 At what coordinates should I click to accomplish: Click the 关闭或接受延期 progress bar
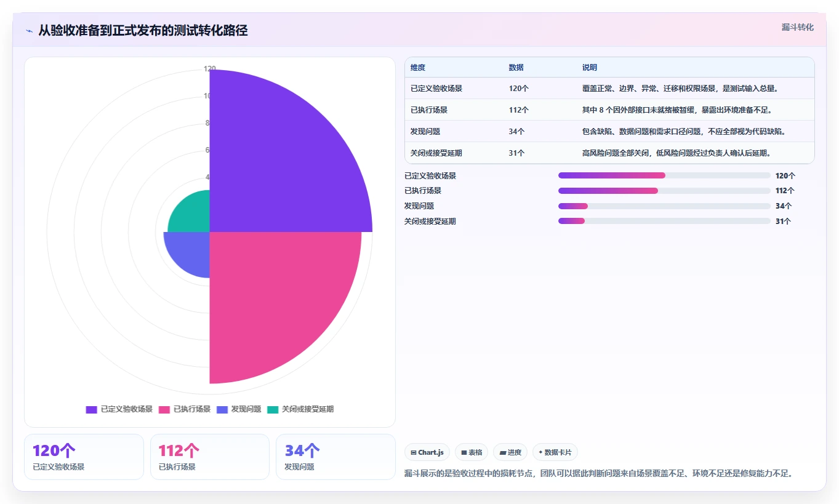point(664,221)
